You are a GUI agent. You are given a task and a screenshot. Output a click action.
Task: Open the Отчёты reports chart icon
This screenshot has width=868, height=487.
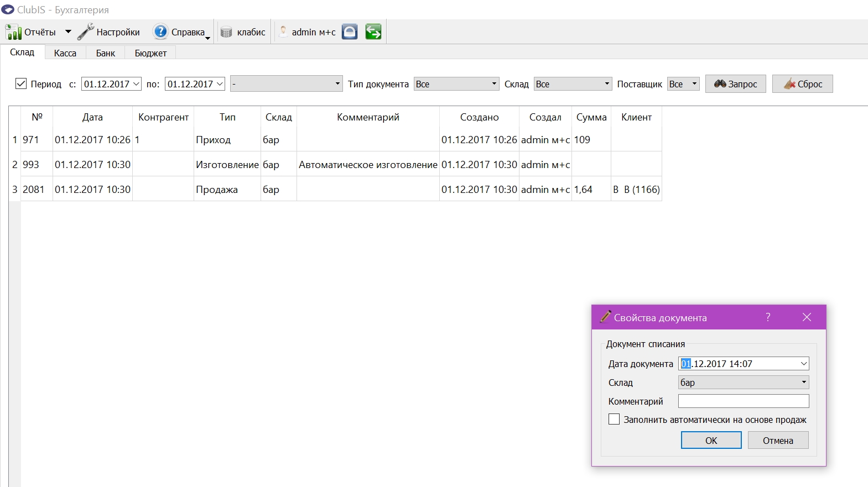pos(13,32)
